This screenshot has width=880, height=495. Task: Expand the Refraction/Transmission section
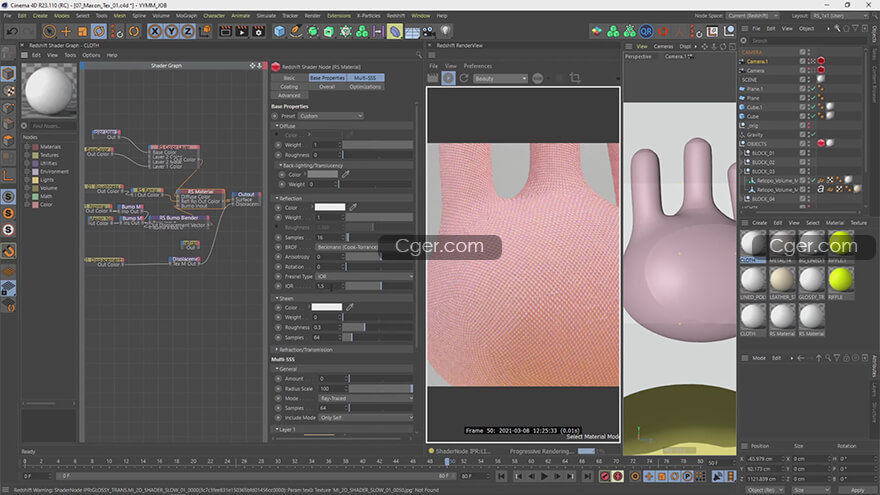click(x=277, y=350)
